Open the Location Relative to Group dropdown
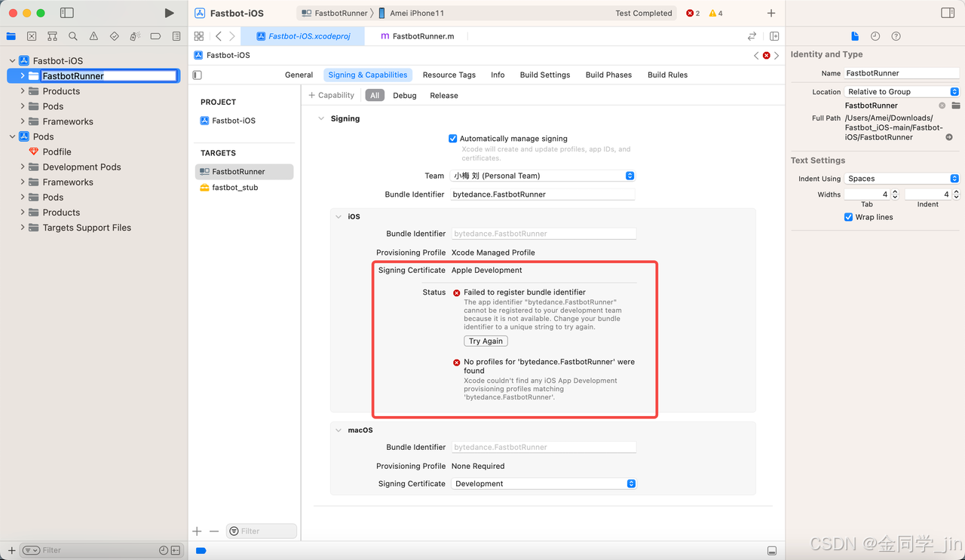This screenshot has height=560, width=965. click(x=902, y=92)
